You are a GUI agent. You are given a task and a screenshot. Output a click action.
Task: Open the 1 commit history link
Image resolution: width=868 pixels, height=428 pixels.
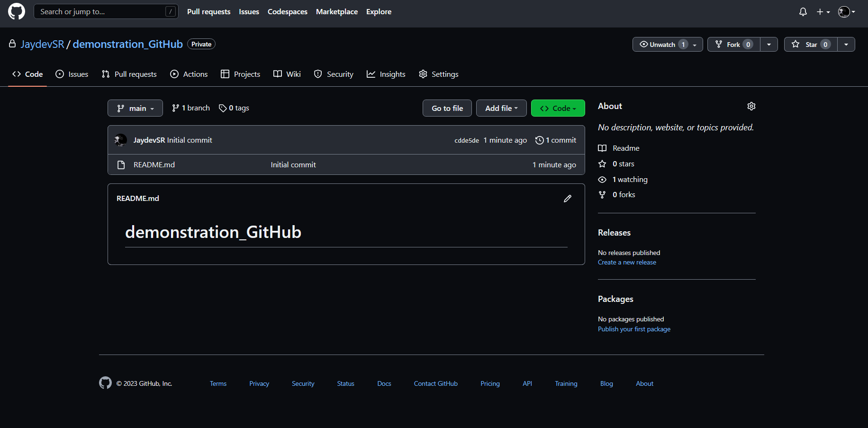pyautogui.click(x=556, y=140)
